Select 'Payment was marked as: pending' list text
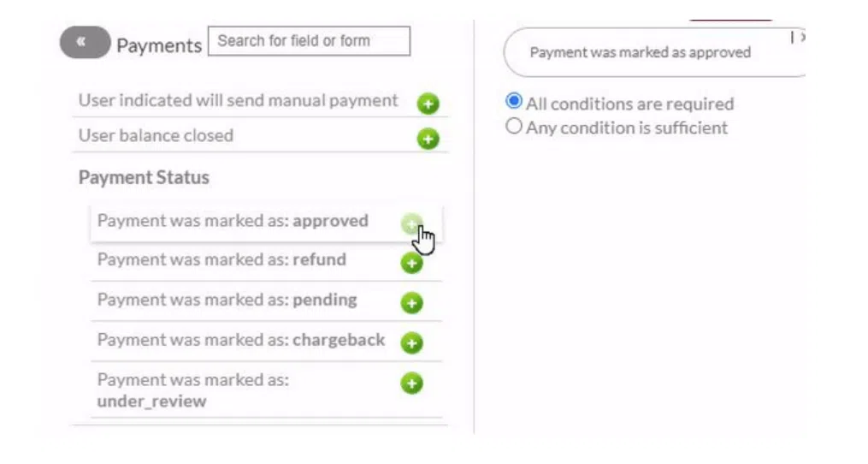868x464 pixels. coord(227,300)
